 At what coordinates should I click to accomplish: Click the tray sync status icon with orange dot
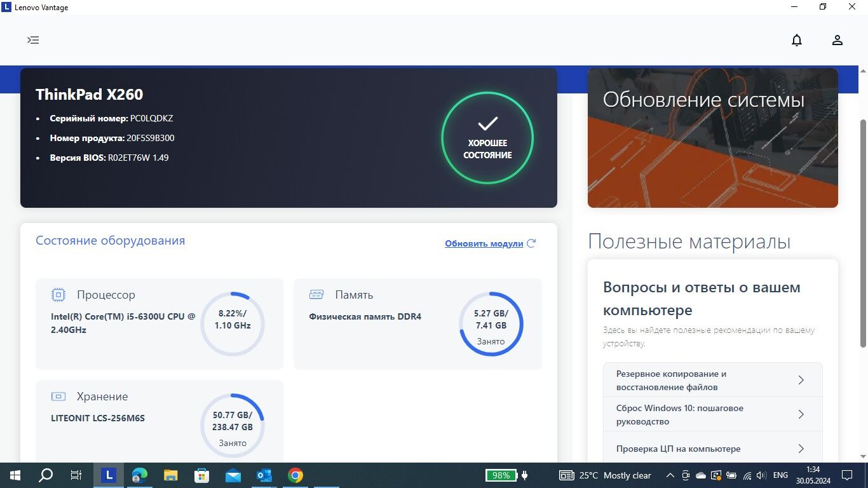coord(716,475)
